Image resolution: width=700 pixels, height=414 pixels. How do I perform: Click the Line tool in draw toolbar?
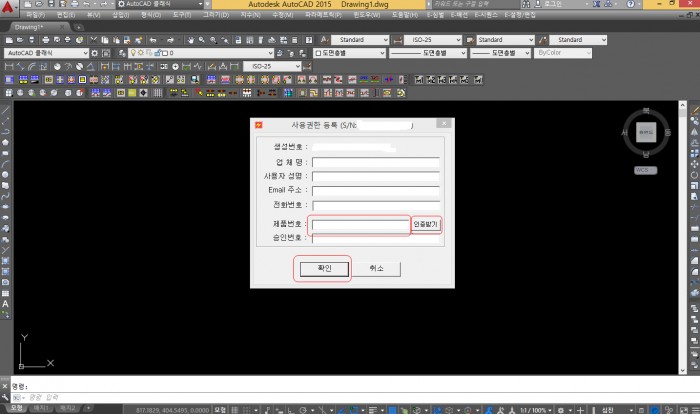click(x=5, y=110)
